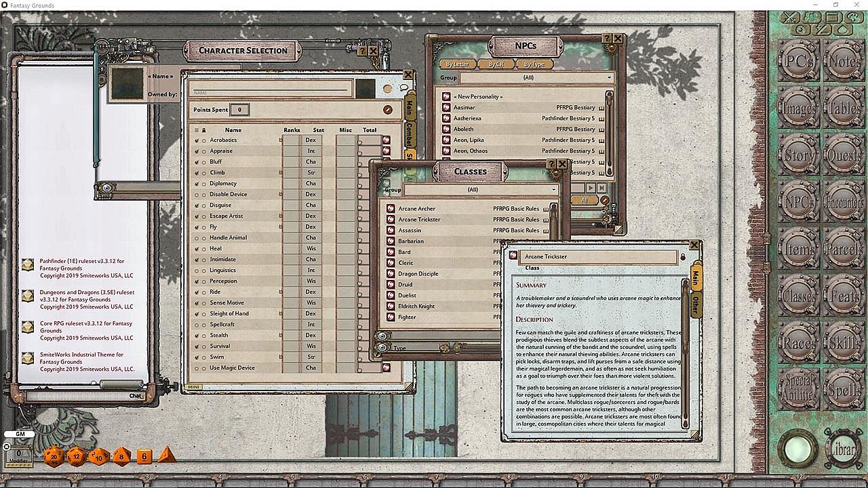
Task: Click the speech bubble icon on character sheet
Action: coord(403,88)
